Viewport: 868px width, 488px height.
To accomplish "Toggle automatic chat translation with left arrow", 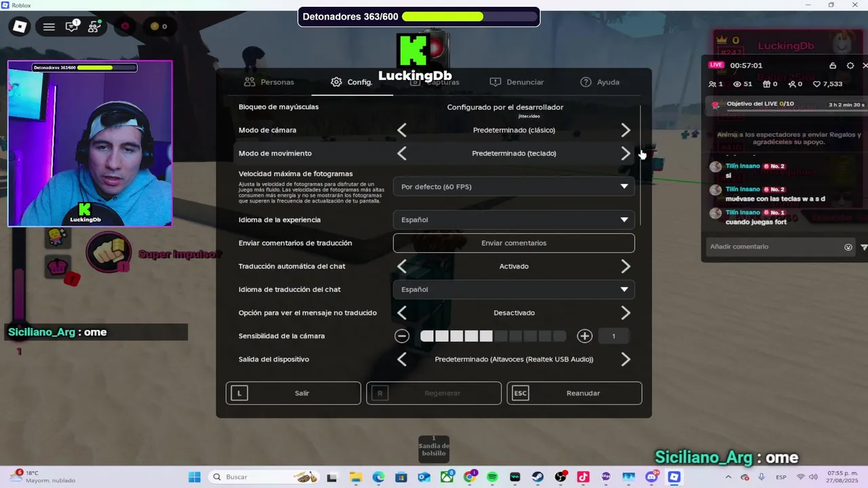I will (x=402, y=266).
